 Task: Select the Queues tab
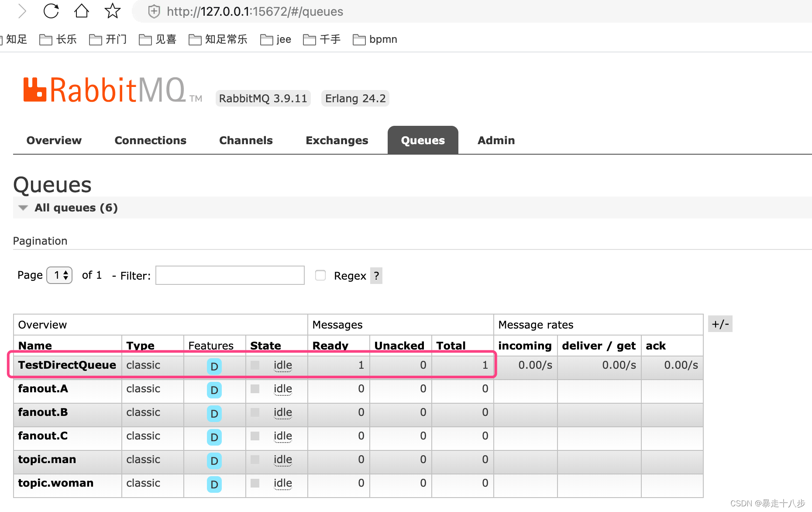point(423,140)
